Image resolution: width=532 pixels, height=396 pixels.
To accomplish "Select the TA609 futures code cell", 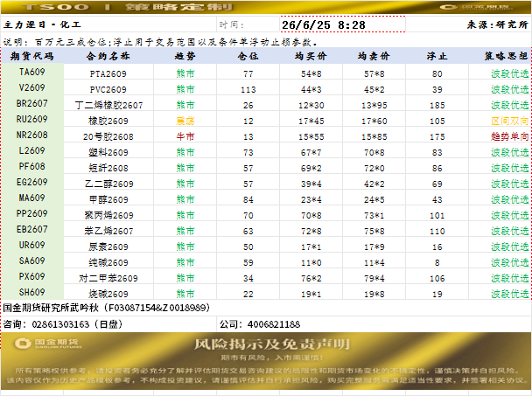I will [x=31, y=72].
